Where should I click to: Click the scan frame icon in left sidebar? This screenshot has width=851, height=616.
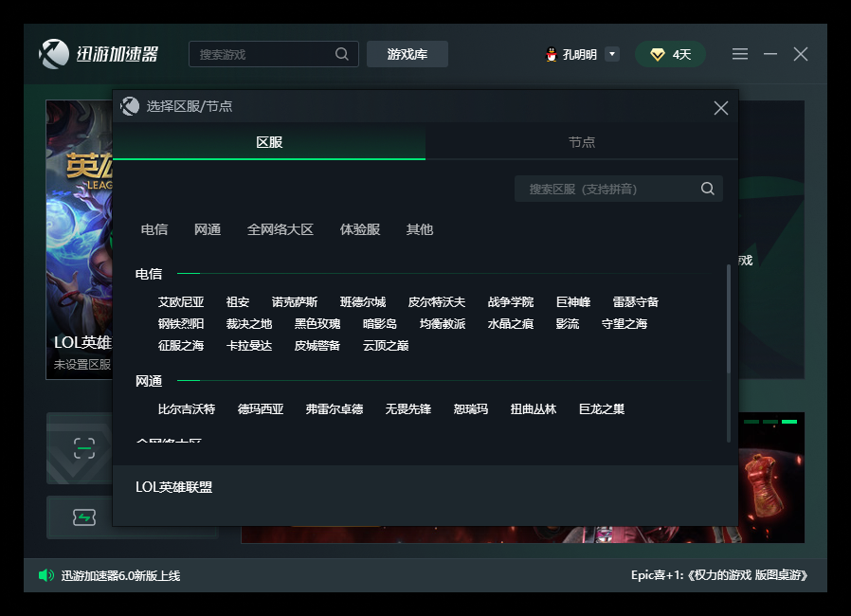point(84,448)
